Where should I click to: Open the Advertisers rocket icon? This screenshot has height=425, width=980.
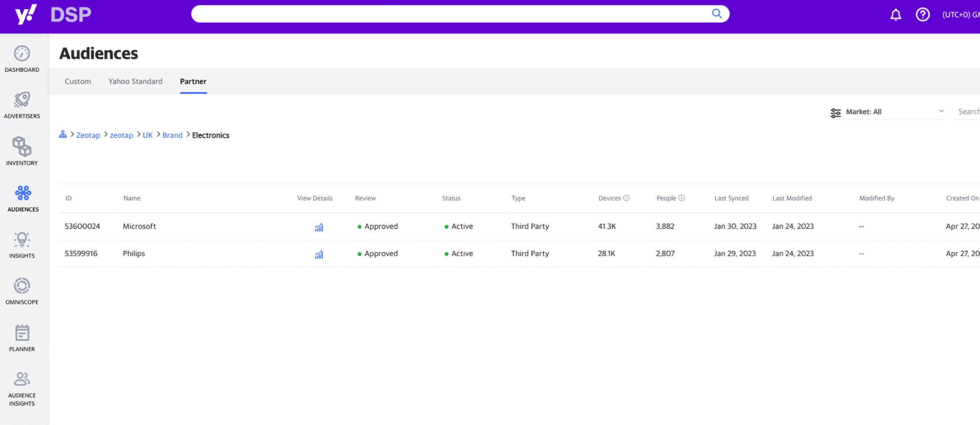pos(22,100)
